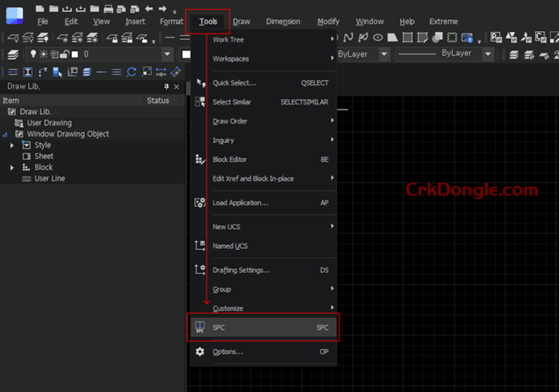Open the layer name dropdown
559x392 pixels.
point(167,54)
